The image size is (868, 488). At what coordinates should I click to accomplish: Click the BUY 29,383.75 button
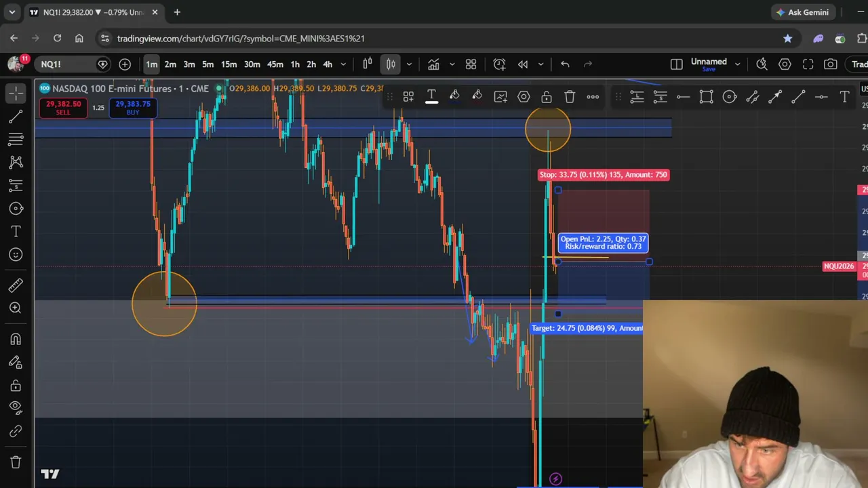coord(133,108)
